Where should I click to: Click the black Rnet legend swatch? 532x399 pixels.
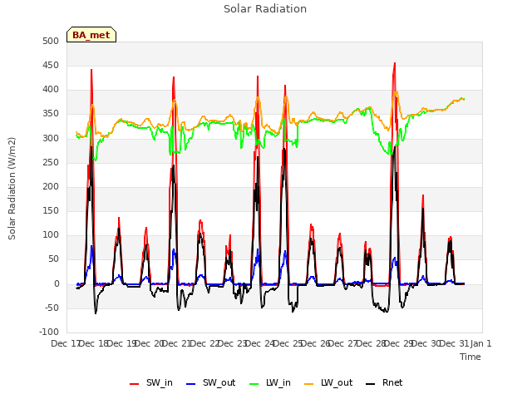coord(371,384)
